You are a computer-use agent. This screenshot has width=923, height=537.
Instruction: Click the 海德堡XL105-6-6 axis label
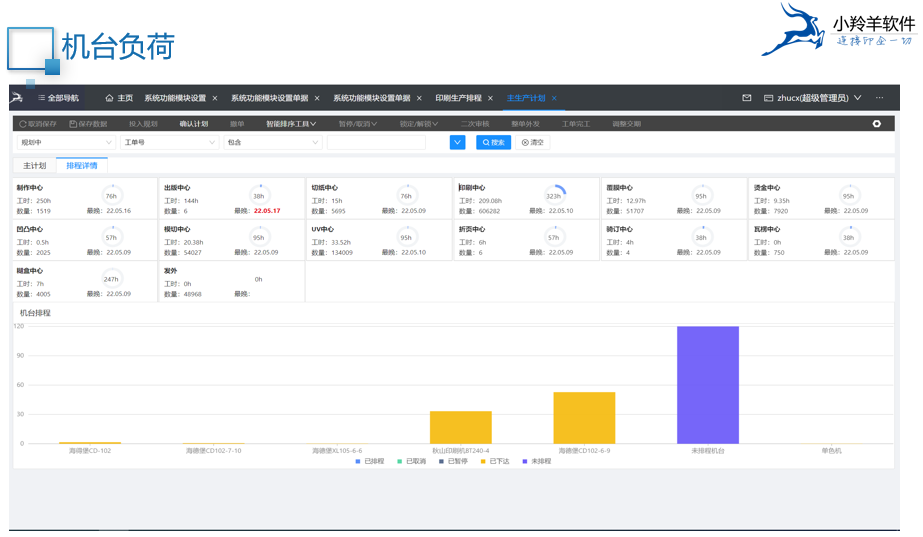[x=337, y=450]
